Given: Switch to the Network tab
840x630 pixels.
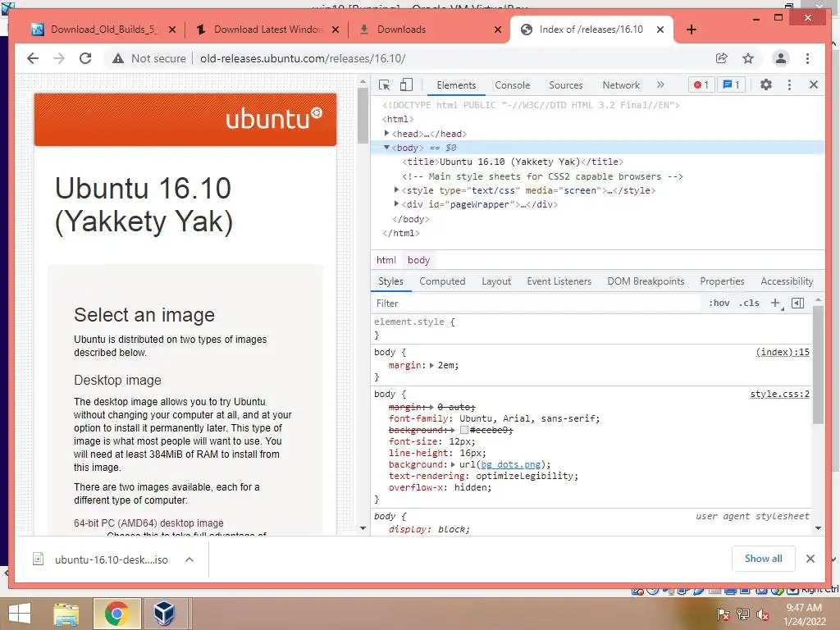Looking at the screenshot, I should [621, 85].
